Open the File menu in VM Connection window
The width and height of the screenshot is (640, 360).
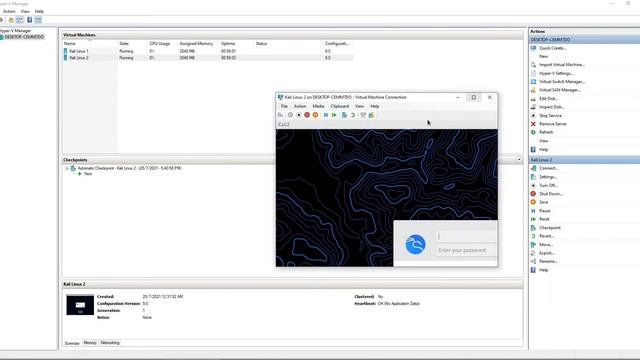[x=284, y=106]
